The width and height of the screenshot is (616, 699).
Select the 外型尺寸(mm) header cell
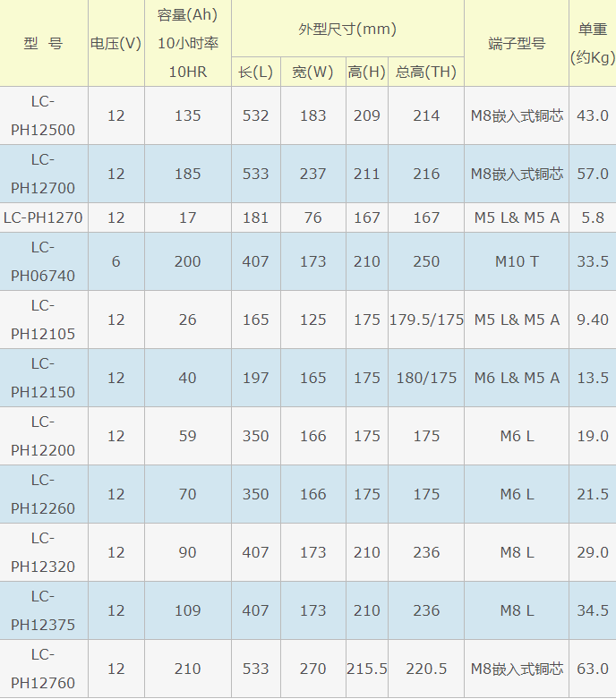click(x=347, y=29)
